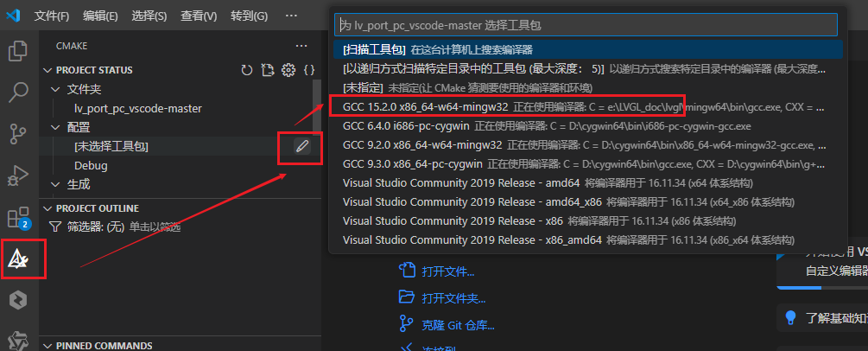Click the Open File icon on welcome page

(x=407, y=271)
